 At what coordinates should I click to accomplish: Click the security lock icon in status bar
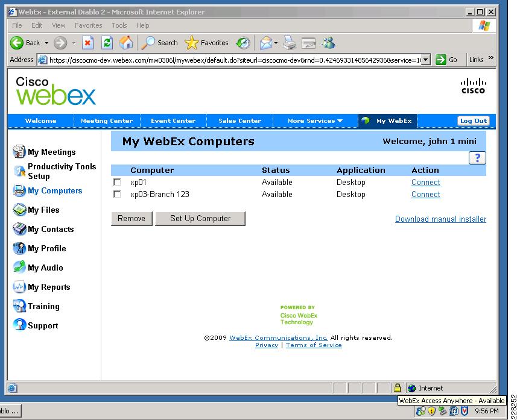coord(398,387)
